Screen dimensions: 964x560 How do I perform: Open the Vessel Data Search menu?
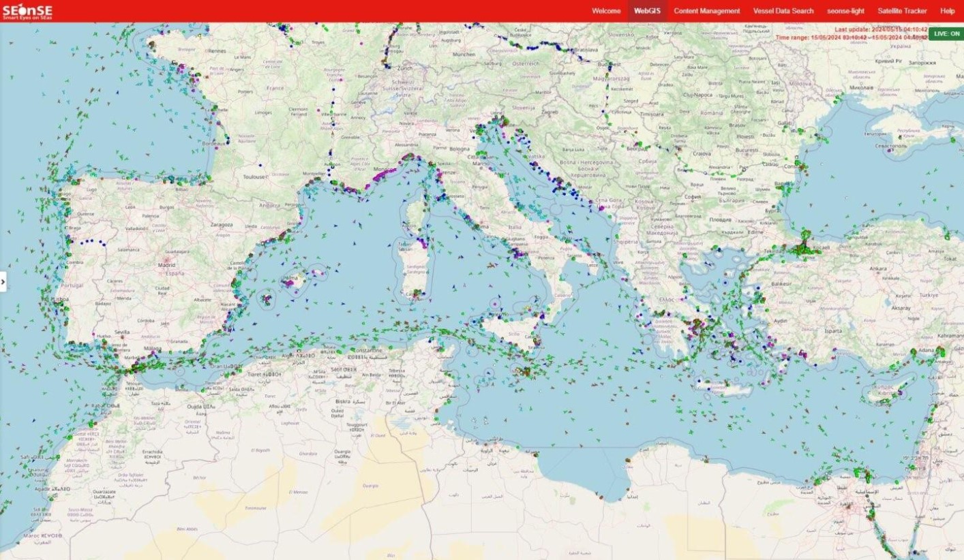point(783,11)
